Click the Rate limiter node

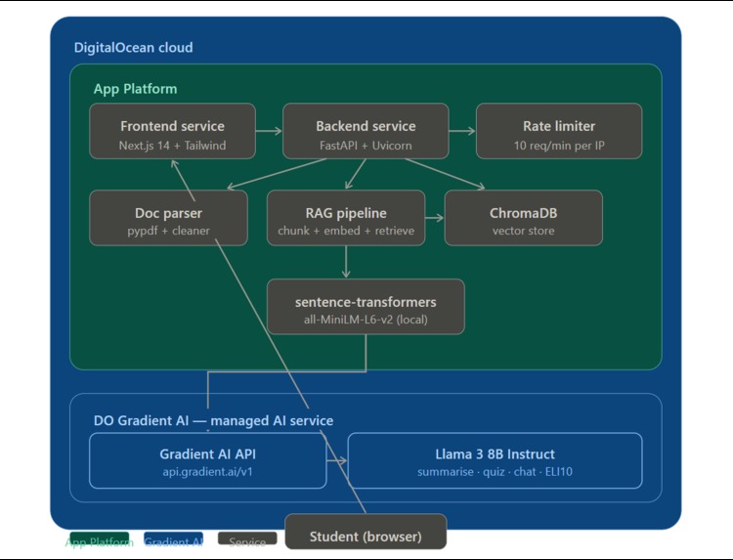coord(559,131)
